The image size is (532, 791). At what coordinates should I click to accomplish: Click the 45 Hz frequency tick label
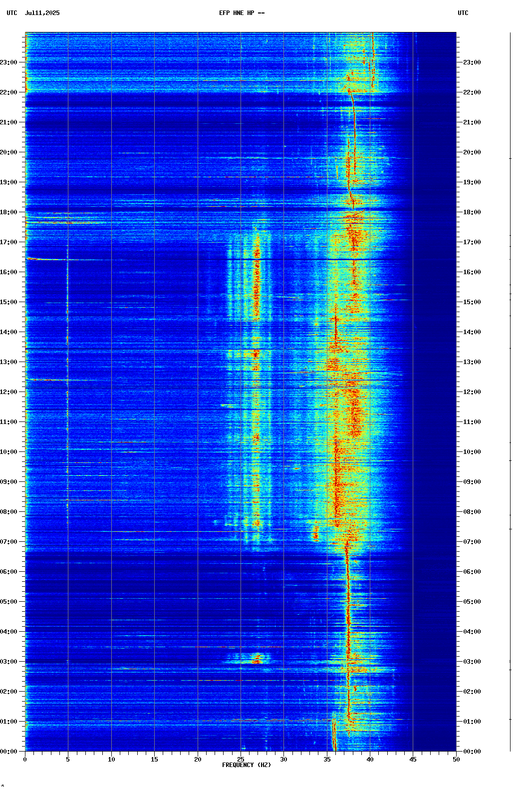[413, 760]
